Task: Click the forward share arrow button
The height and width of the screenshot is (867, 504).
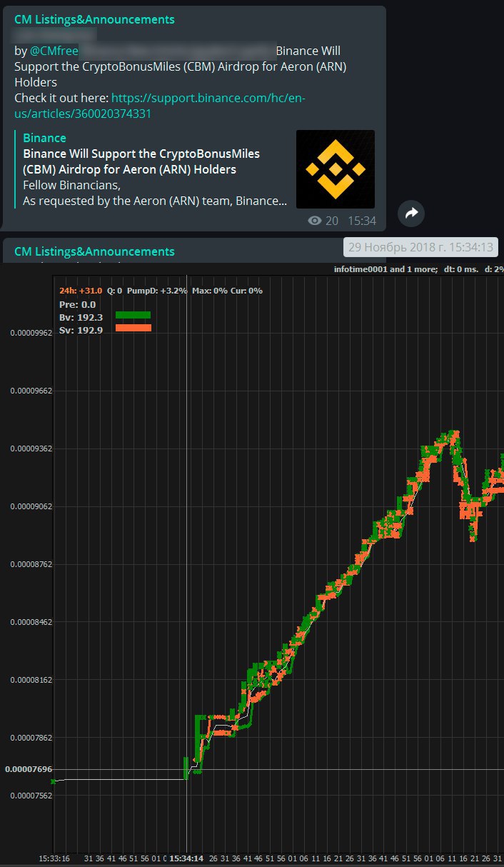Action: 411,213
